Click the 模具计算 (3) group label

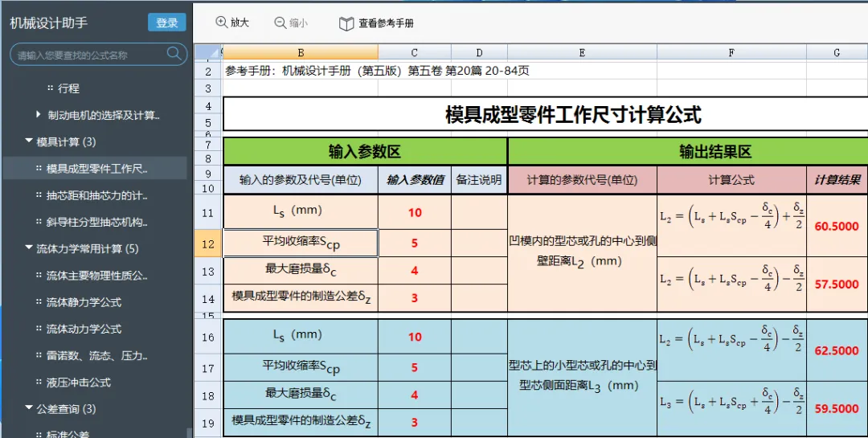point(66,141)
